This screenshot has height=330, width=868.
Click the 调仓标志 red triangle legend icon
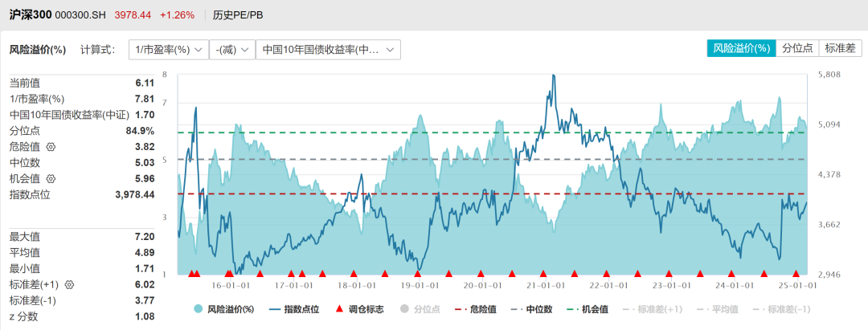tap(339, 309)
